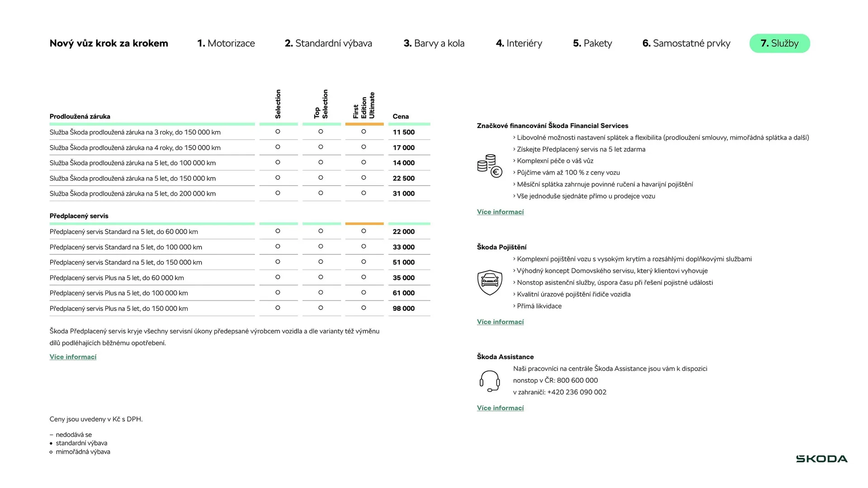Image resolution: width=868 pixels, height=488 pixels.
Task: Click the car shield insurance icon
Action: [490, 282]
